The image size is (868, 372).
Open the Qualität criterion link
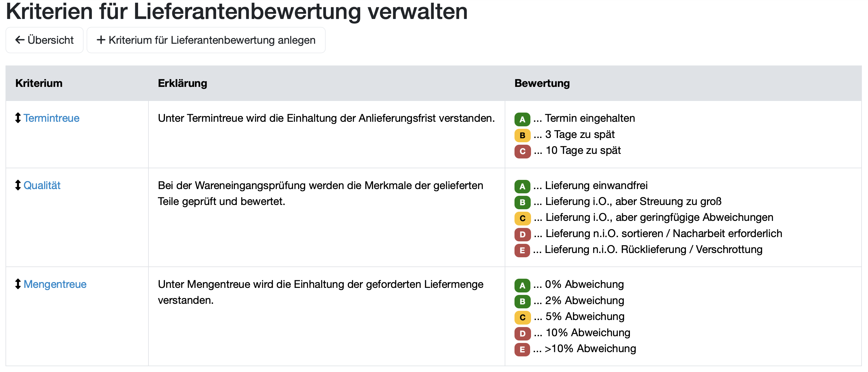tap(42, 185)
